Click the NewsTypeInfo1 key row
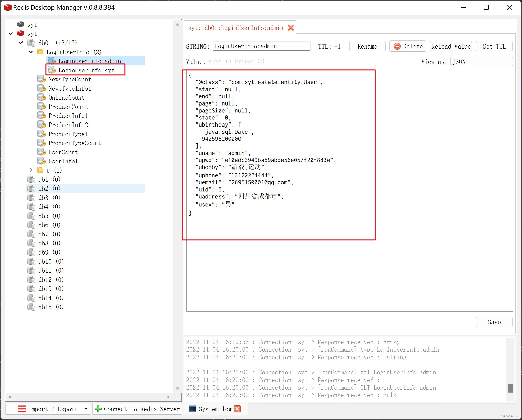Viewport: 522px width, 420px height. (x=70, y=88)
